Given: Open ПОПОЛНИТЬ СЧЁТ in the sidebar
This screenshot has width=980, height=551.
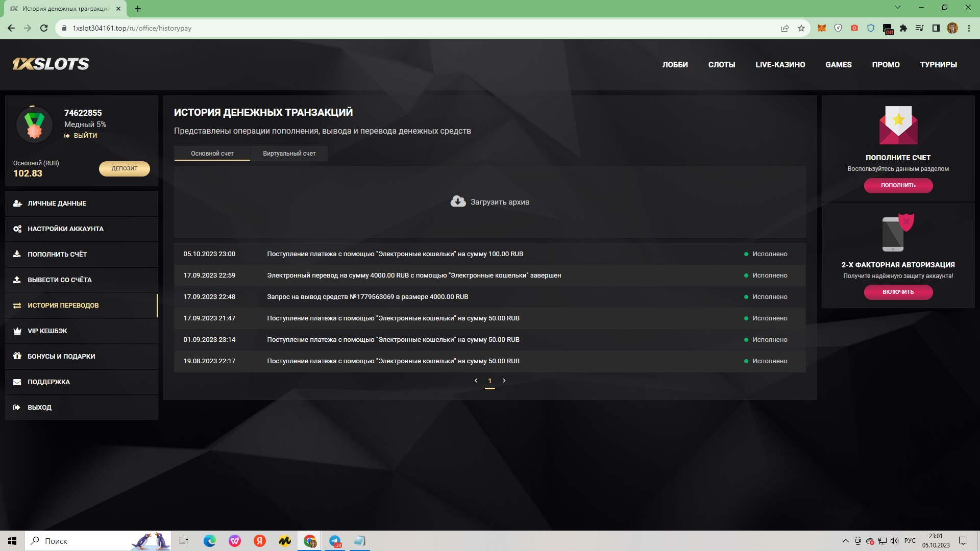Looking at the screenshot, I should coord(82,255).
